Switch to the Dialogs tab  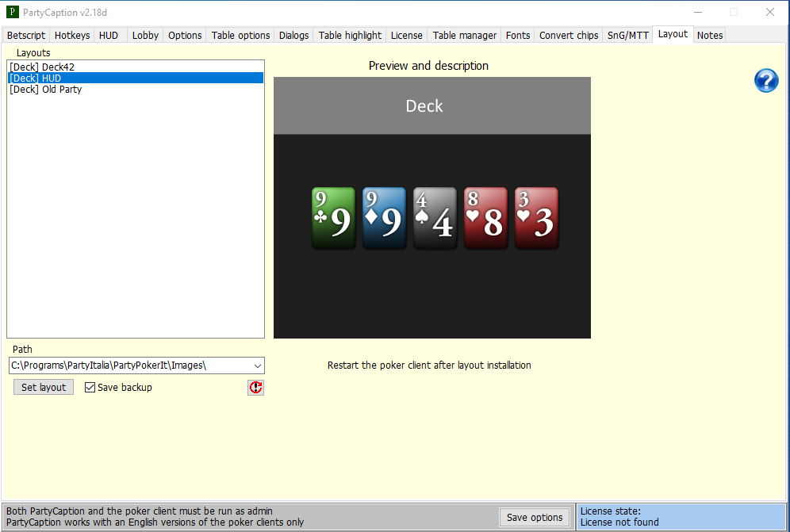click(293, 35)
